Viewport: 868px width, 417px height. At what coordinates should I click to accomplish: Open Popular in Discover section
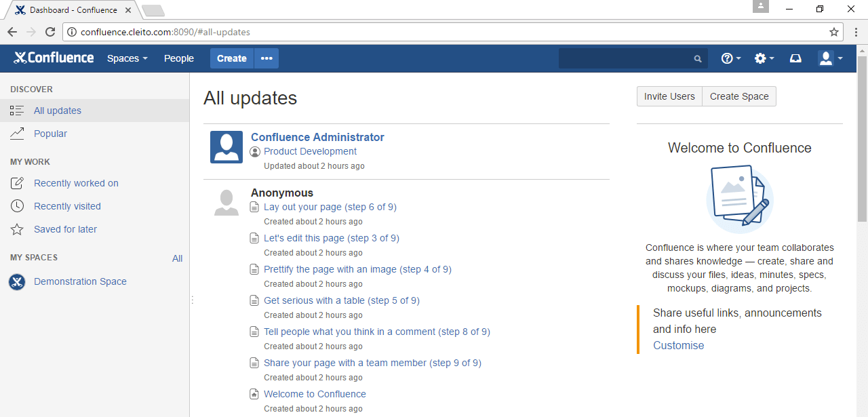50,134
